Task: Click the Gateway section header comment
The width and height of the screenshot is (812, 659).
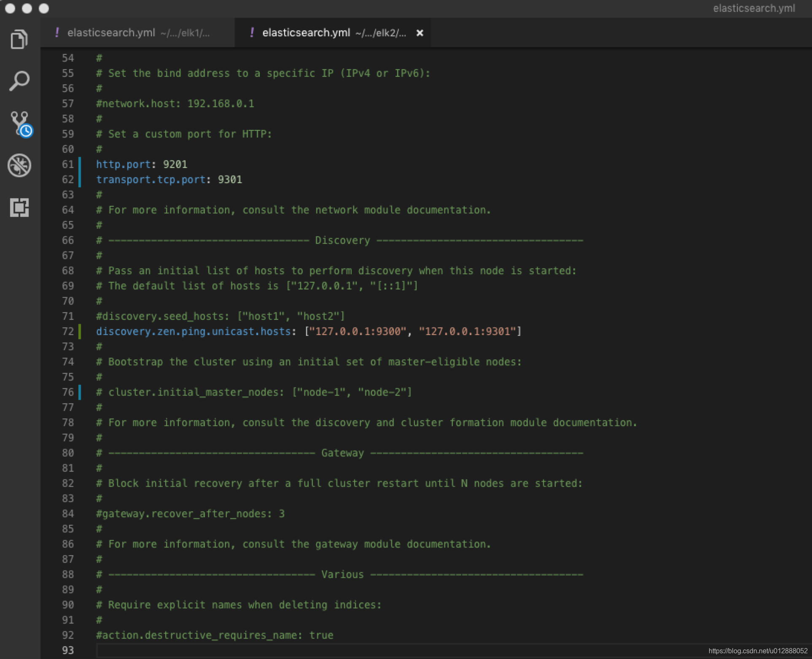Action: pyautogui.click(x=340, y=453)
